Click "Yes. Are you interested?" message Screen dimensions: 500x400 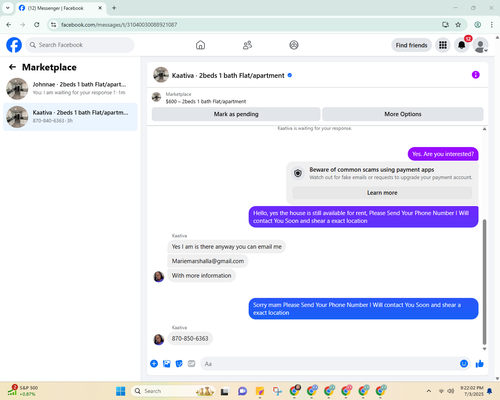(443, 154)
